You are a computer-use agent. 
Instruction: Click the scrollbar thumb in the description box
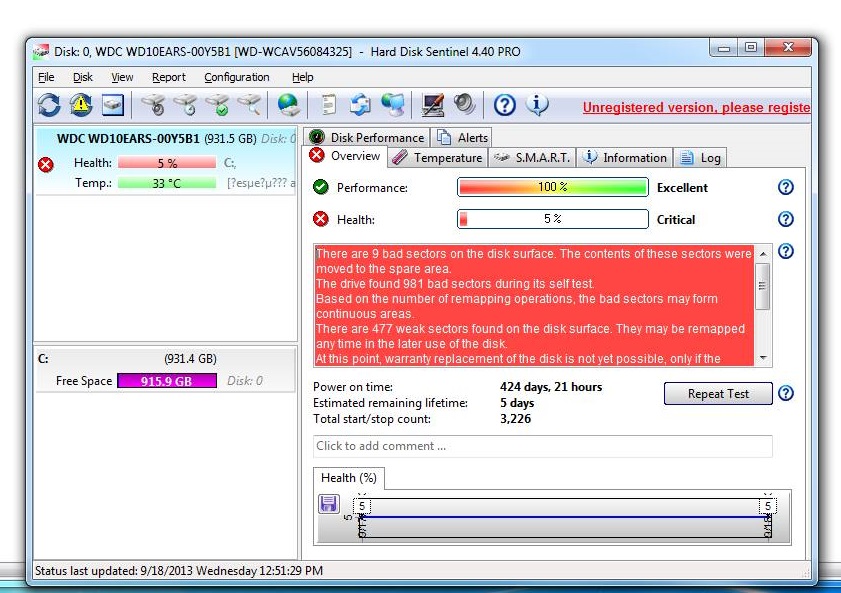tap(763, 286)
